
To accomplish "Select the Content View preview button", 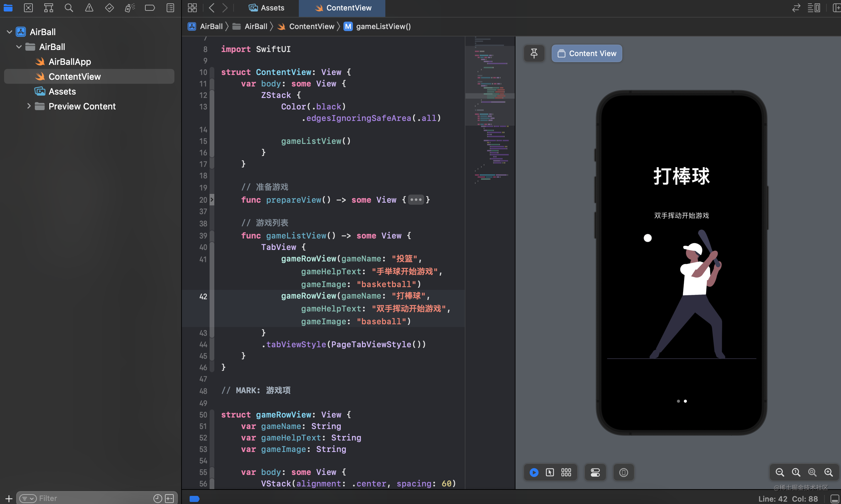I will [x=587, y=53].
